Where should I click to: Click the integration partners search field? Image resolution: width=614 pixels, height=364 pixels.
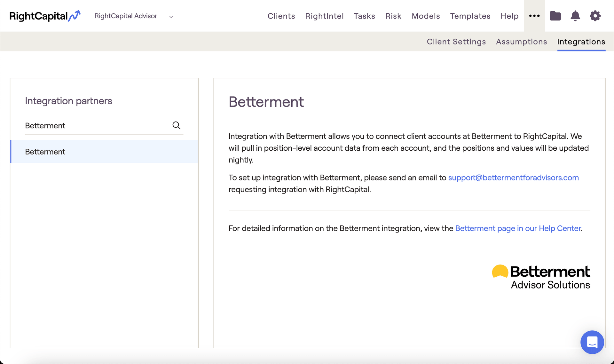click(104, 126)
